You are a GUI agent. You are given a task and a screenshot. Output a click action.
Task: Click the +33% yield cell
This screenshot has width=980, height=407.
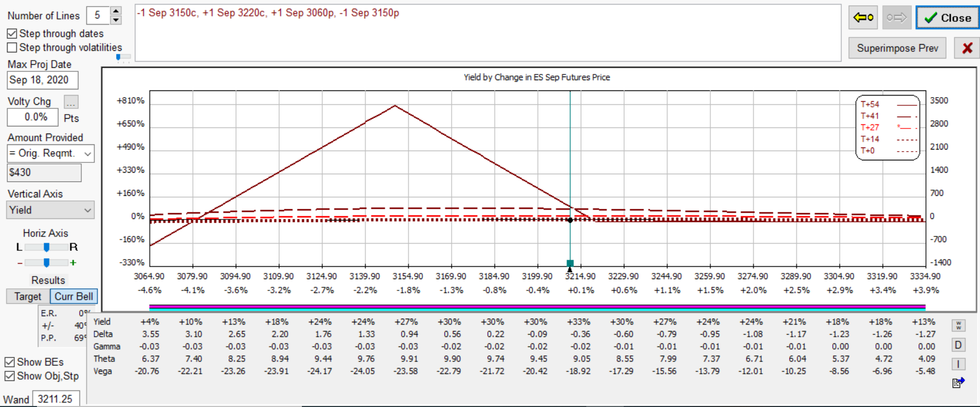point(579,322)
